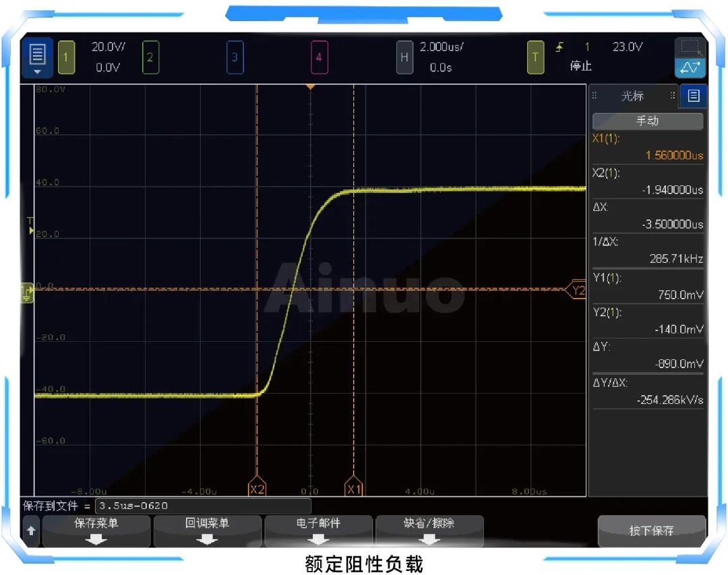
Task: Expand the 回调菜单 softkey menu
Action: tap(208, 531)
